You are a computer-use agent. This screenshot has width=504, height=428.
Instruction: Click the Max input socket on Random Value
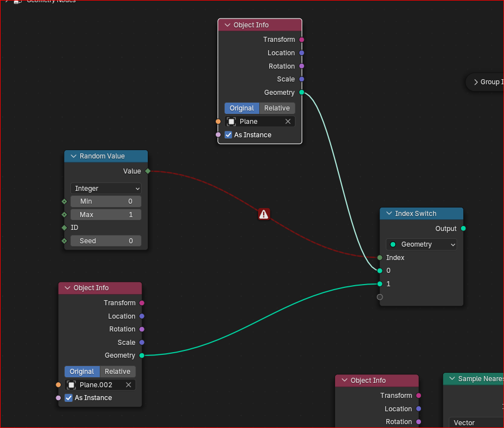64,215
